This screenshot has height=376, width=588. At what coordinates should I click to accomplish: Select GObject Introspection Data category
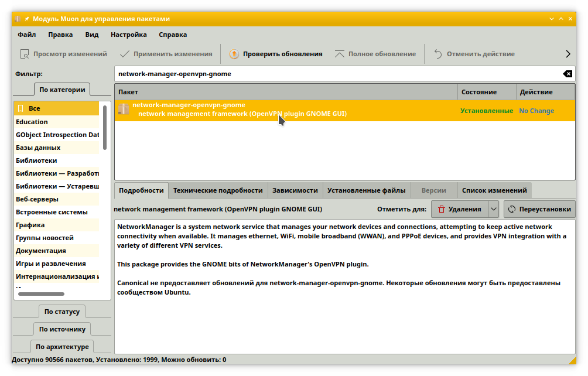pyautogui.click(x=57, y=135)
